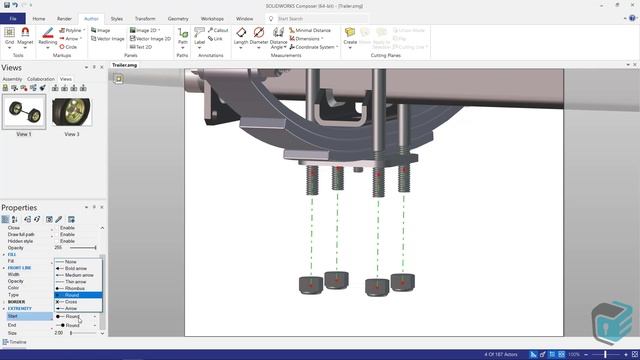This screenshot has height=360, width=640.
Task: Open the File menu
Action: tap(13, 18)
